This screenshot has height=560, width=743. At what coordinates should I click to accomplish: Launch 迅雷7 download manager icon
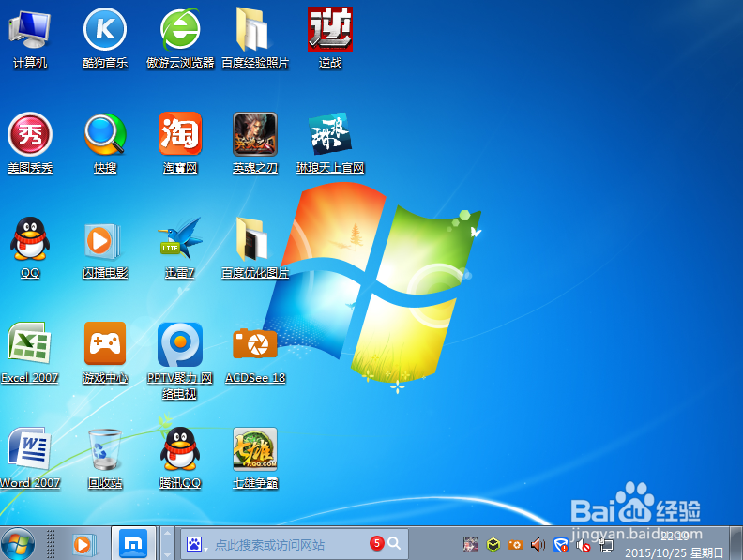coord(180,239)
